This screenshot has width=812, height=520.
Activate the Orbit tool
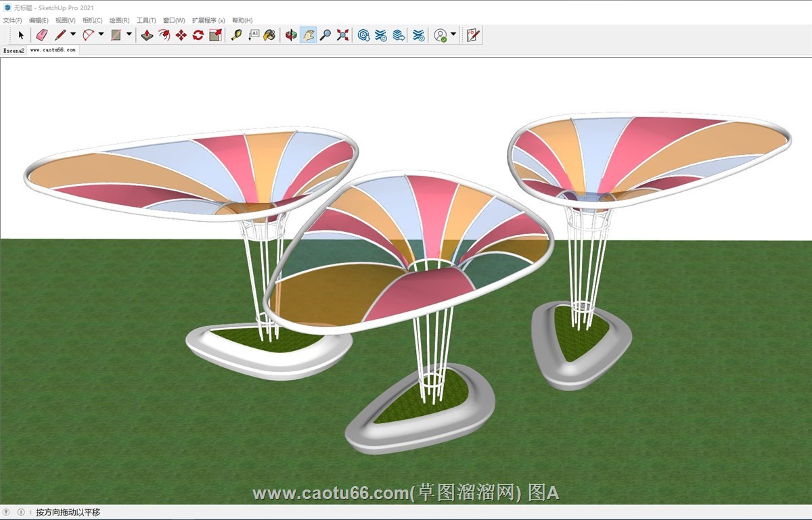(291, 35)
